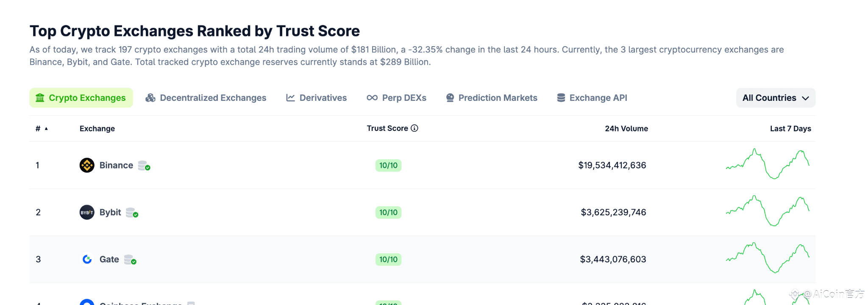
Task: Switch to Decentralized Exchanges tab
Action: (x=206, y=98)
